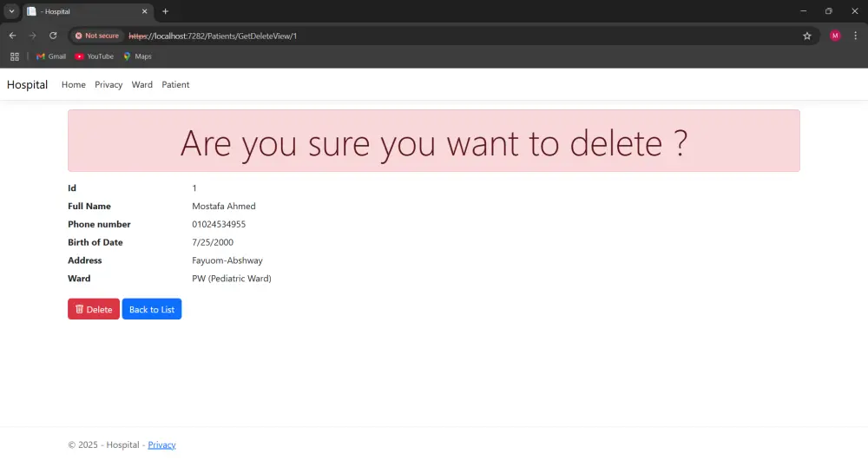Restore down the browser window
The height and width of the screenshot is (461, 868).
[x=829, y=11]
